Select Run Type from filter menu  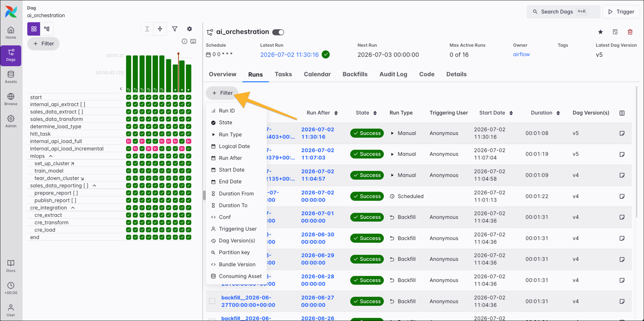tap(230, 134)
